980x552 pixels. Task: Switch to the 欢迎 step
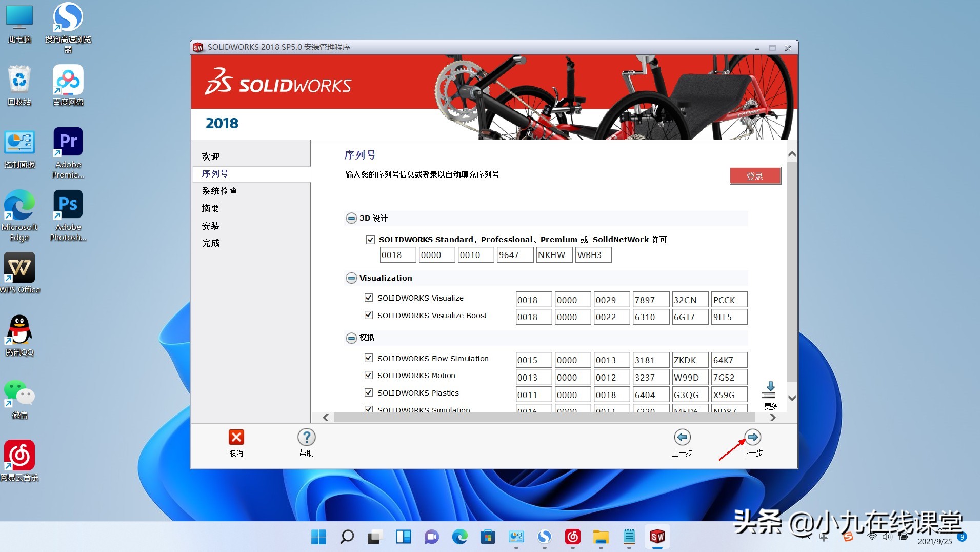pos(211,156)
